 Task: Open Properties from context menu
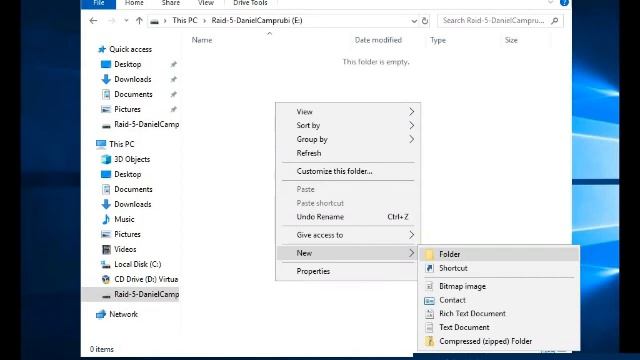(348, 271)
